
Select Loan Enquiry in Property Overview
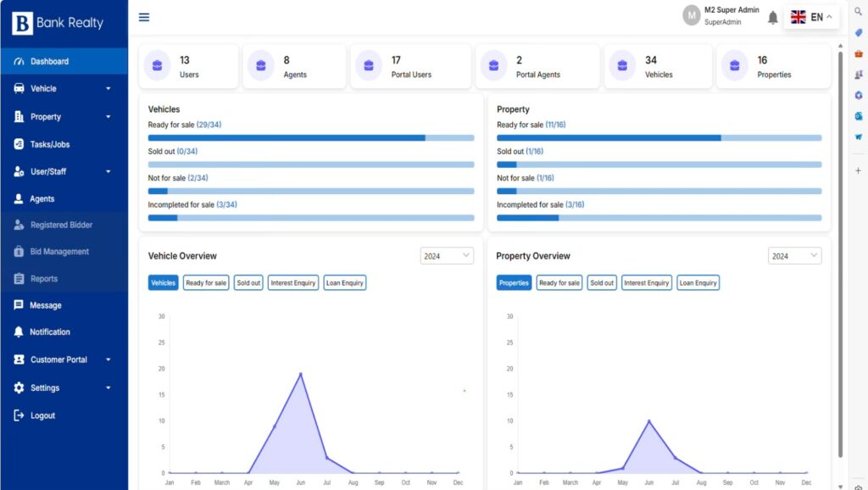[698, 283]
